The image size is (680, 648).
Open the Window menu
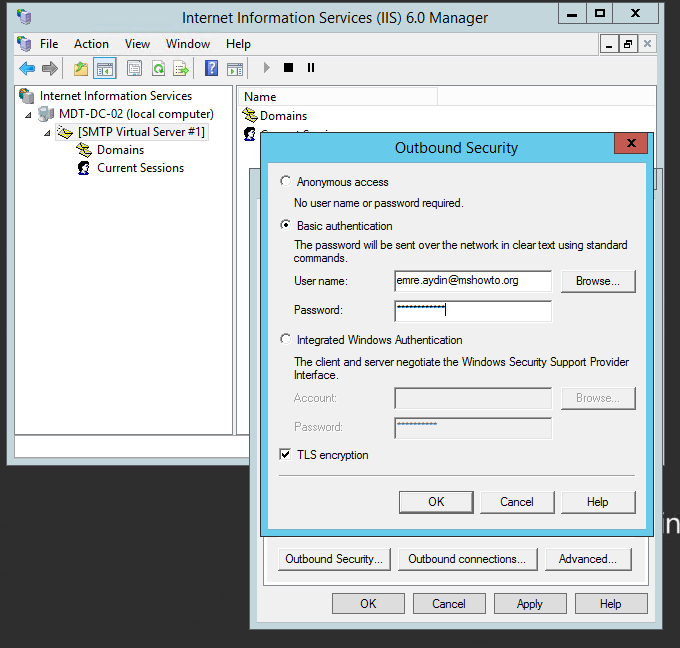(188, 44)
